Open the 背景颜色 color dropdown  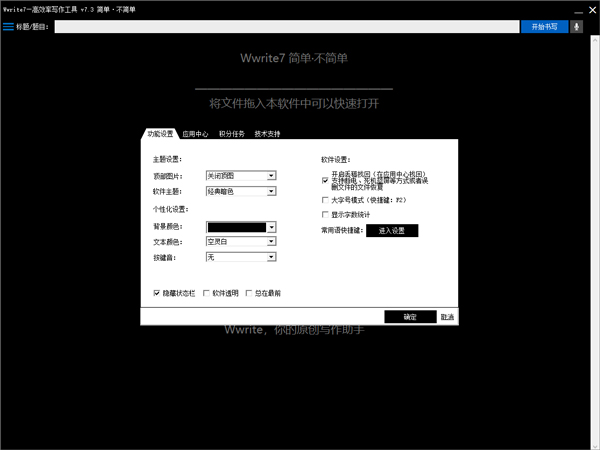(x=241, y=227)
